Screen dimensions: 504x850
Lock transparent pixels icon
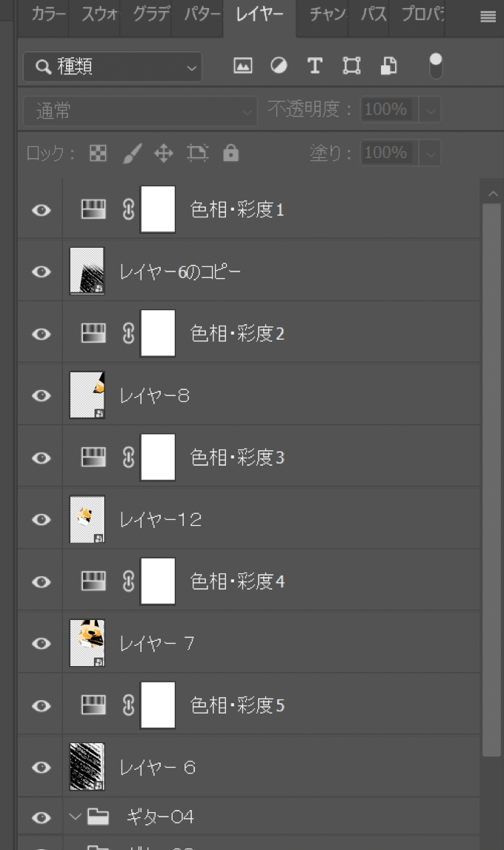98,154
